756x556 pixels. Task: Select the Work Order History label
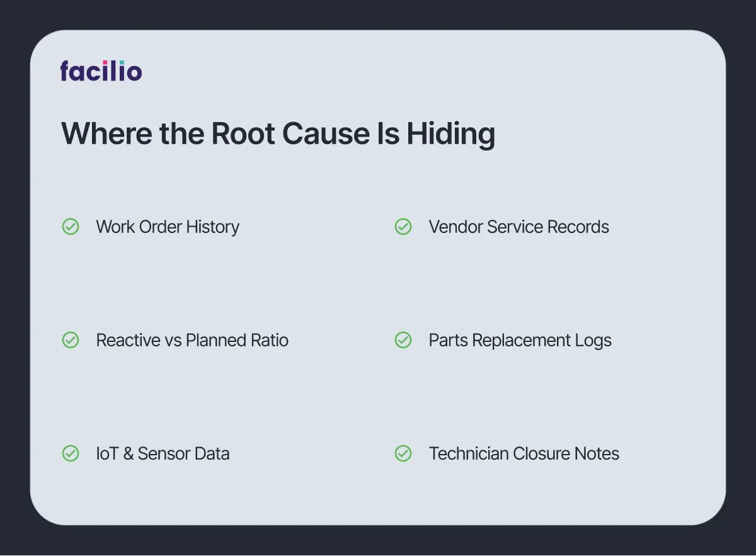pos(168,227)
